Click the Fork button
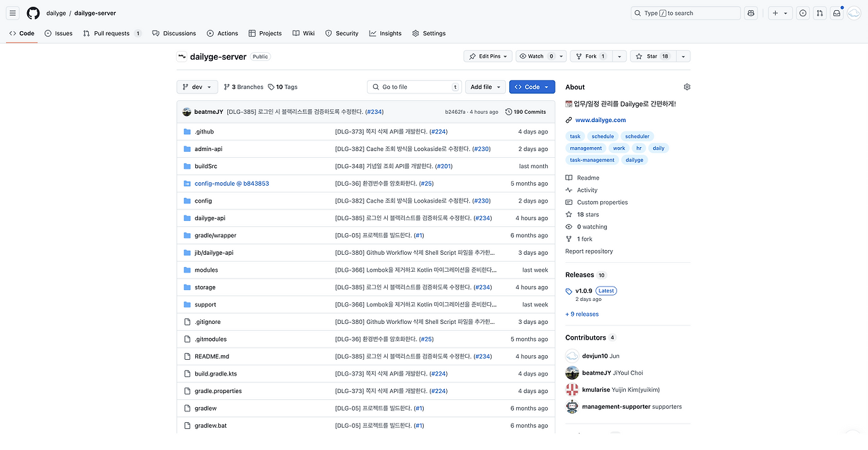Image resolution: width=868 pixels, height=450 pixels. 591,56
